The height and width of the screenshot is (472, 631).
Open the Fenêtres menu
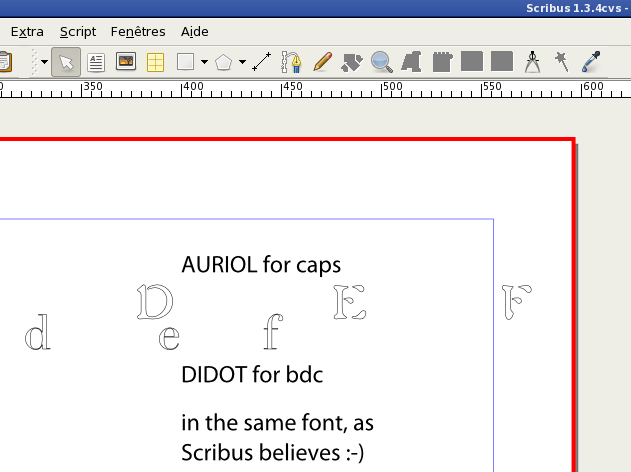138,32
